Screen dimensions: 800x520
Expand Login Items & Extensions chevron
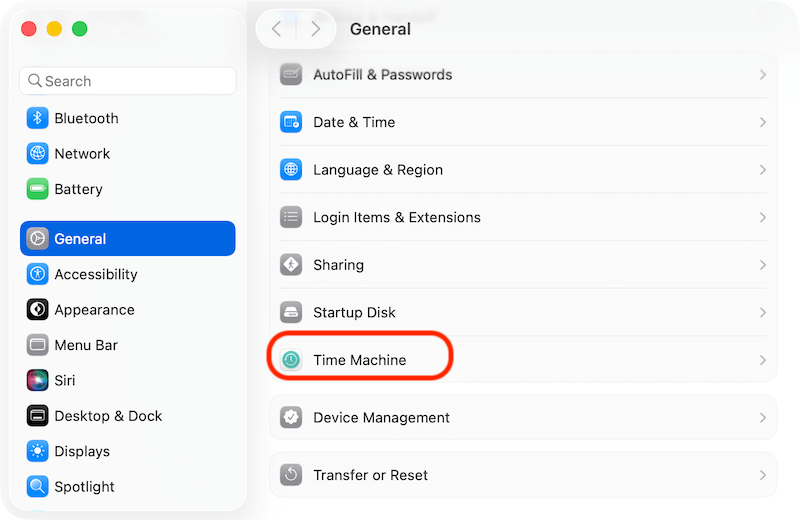pos(763,217)
